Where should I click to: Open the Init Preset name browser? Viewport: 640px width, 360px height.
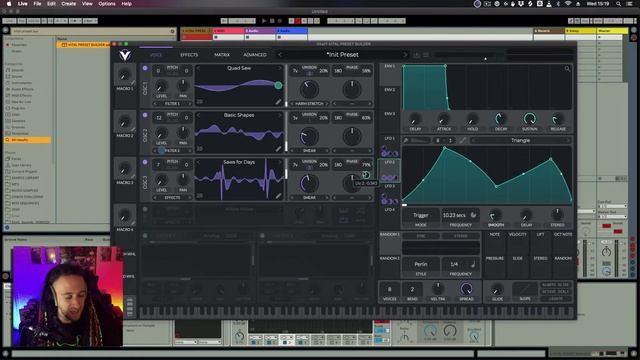pyautogui.click(x=342, y=55)
